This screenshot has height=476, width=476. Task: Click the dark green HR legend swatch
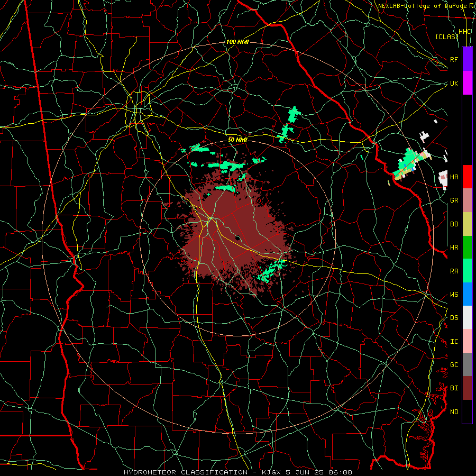tap(467, 248)
